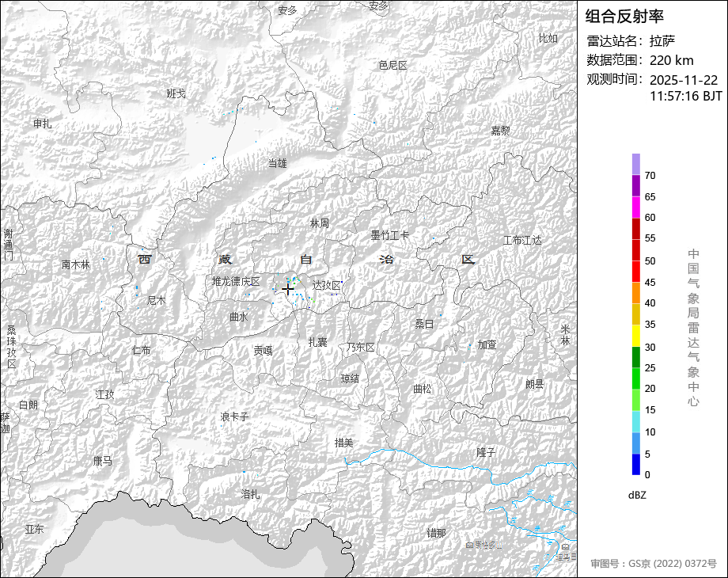Viewport: 728px width, 578px height.
Task: Click the 墨竹工卡 map label
Action: pos(390,235)
